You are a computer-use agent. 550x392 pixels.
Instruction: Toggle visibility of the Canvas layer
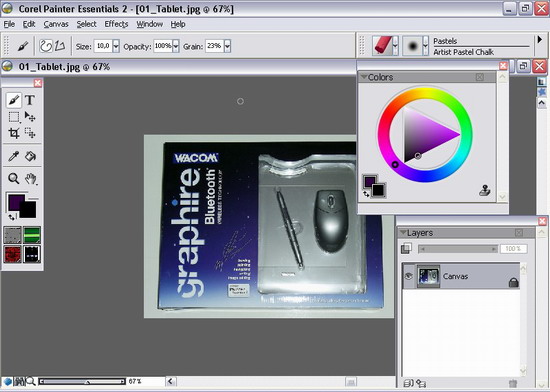coord(408,276)
